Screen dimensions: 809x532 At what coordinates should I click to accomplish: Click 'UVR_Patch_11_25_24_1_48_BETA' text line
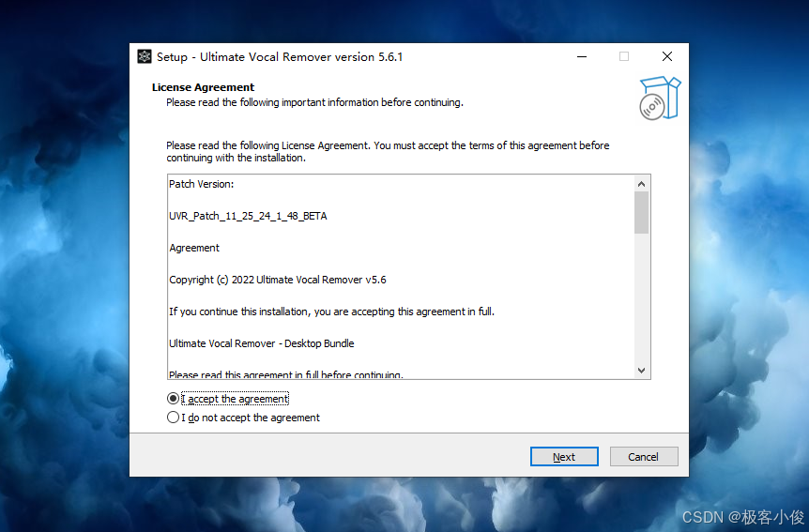[248, 216]
